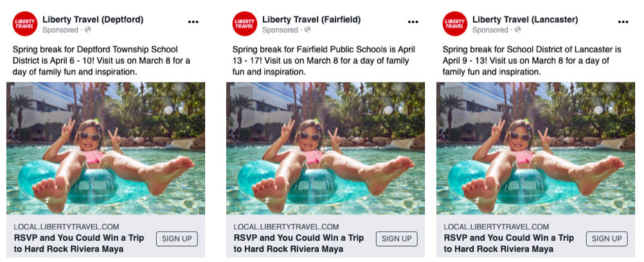The height and width of the screenshot is (262, 644).
Task: Click the globe icon beside Sponsored in the Deptford ad
Action: [87, 30]
